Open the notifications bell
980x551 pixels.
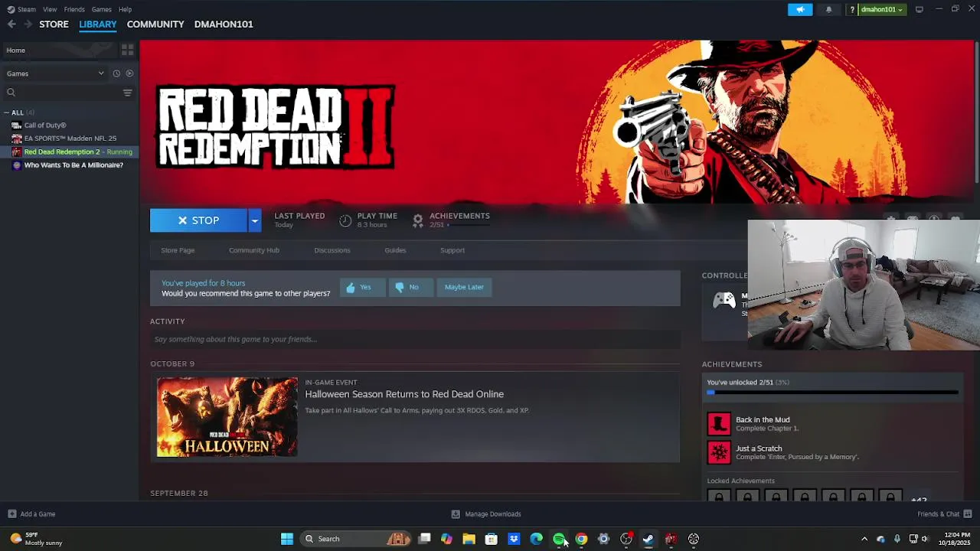(x=828, y=9)
